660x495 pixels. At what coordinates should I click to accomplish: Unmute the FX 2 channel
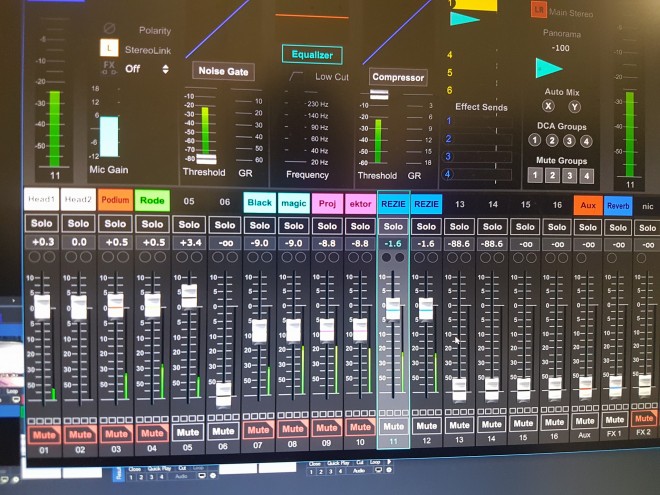(x=644, y=419)
